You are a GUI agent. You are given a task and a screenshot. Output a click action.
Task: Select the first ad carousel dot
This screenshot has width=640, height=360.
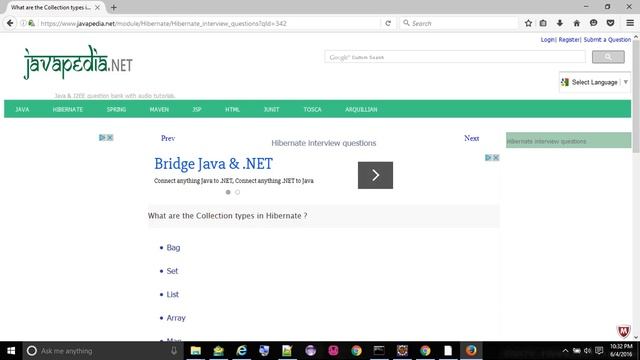point(228,192)
